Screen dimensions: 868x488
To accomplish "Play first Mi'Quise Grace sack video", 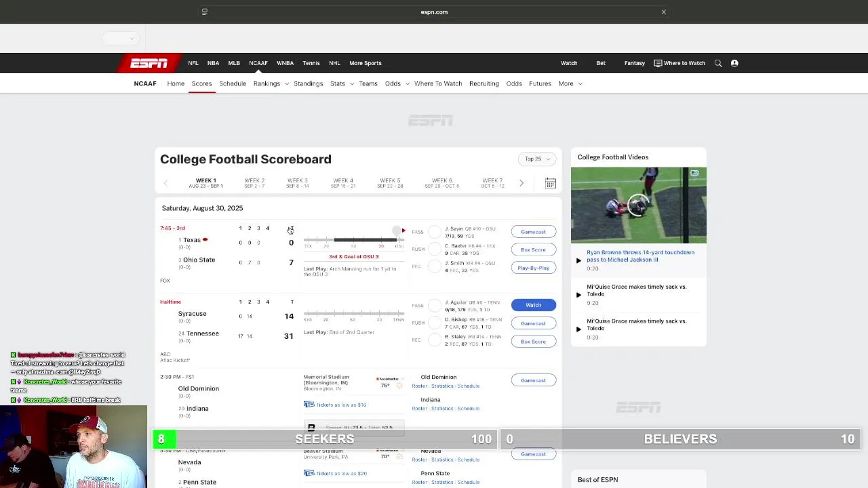I will [x=578, y=295].
